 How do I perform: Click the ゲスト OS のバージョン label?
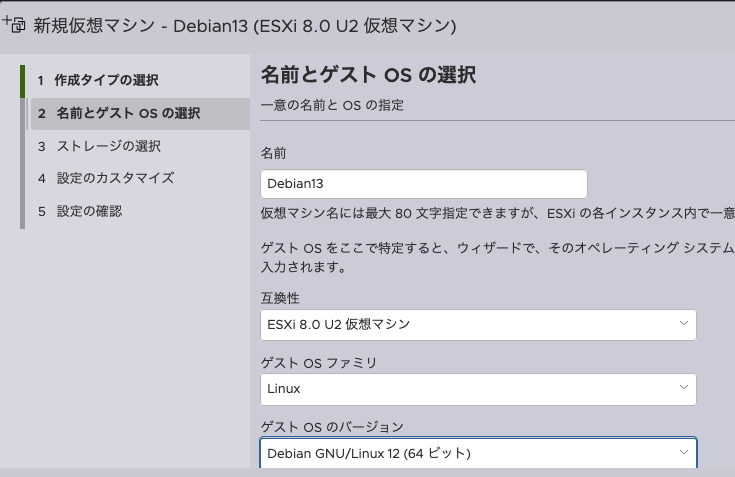click(332, 427)
